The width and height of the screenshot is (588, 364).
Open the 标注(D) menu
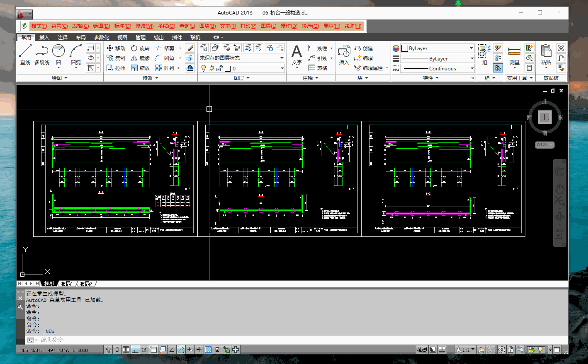(x=122, y=26)
